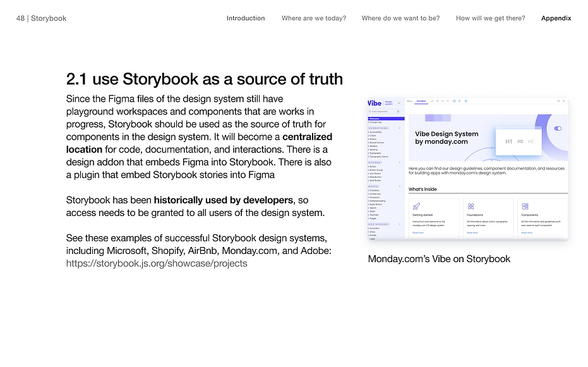The height and width of the screenshot is (367, 588).
Task: Switch to the Sandbox tab in Storybook
Action: click(x=421, y=101)
